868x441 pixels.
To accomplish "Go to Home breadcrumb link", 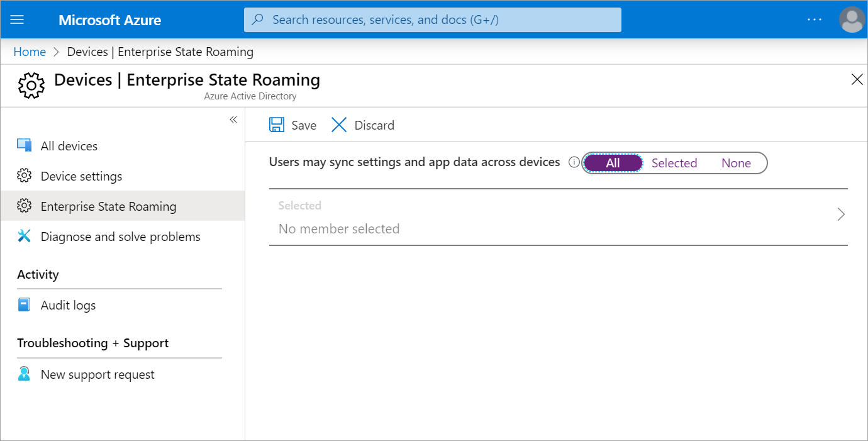I will point(30,52).
